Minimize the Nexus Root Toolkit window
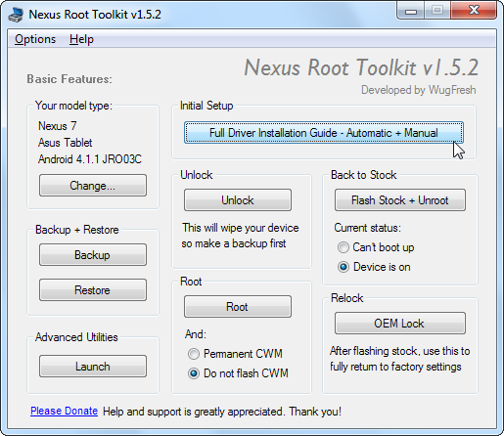504x436 pixels. pos(411,12)
